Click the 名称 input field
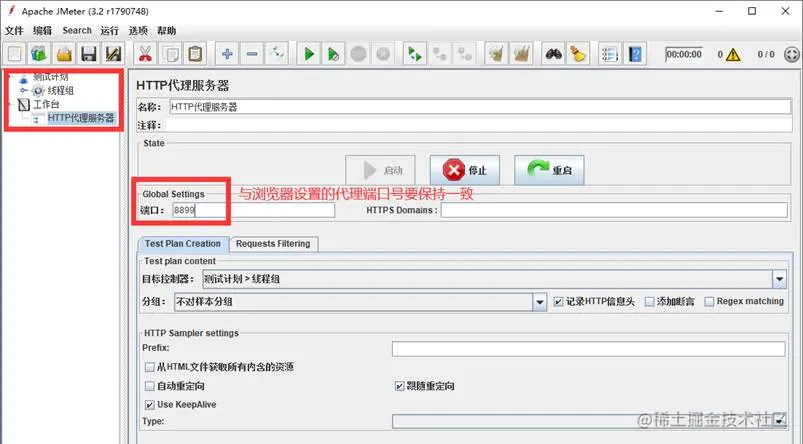803x444 pixels. (480, 107)
